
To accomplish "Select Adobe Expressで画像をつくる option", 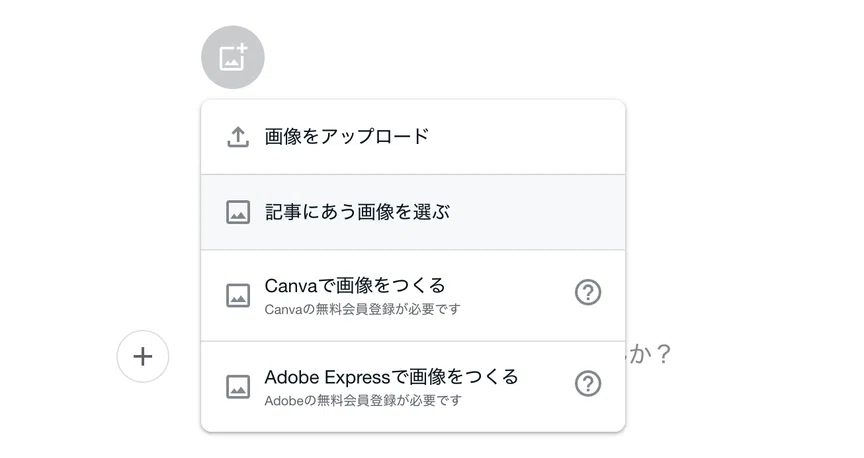I will 413,387.
